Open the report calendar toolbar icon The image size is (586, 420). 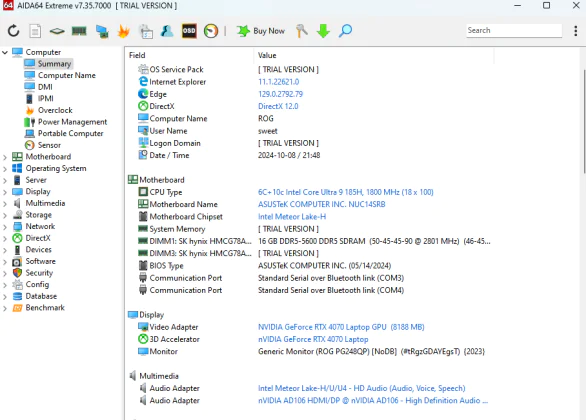click(146, 31)
